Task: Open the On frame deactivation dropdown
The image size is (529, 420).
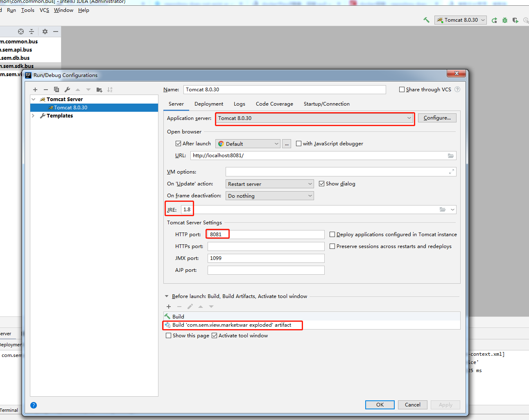Action: 270,196
